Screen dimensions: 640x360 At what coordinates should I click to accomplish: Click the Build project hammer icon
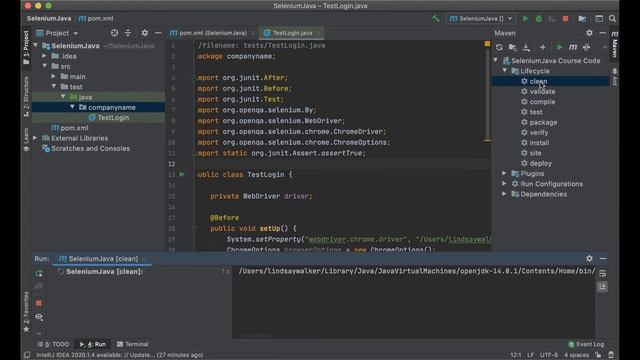[x=436, y=18]
